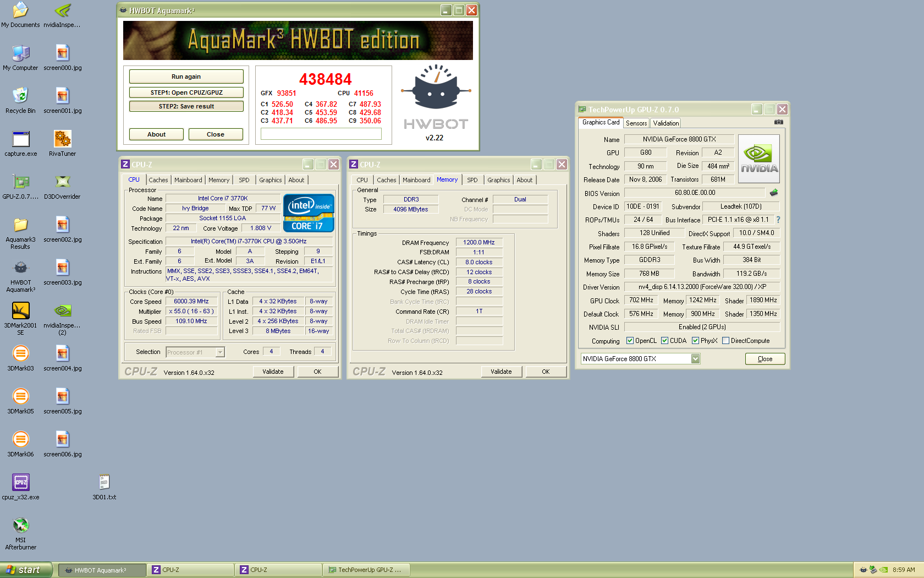This screenshot has height=578, width=924.
Task: Toggle the CUDA checkbox in GPU-Z
Action: coord(665,341)
